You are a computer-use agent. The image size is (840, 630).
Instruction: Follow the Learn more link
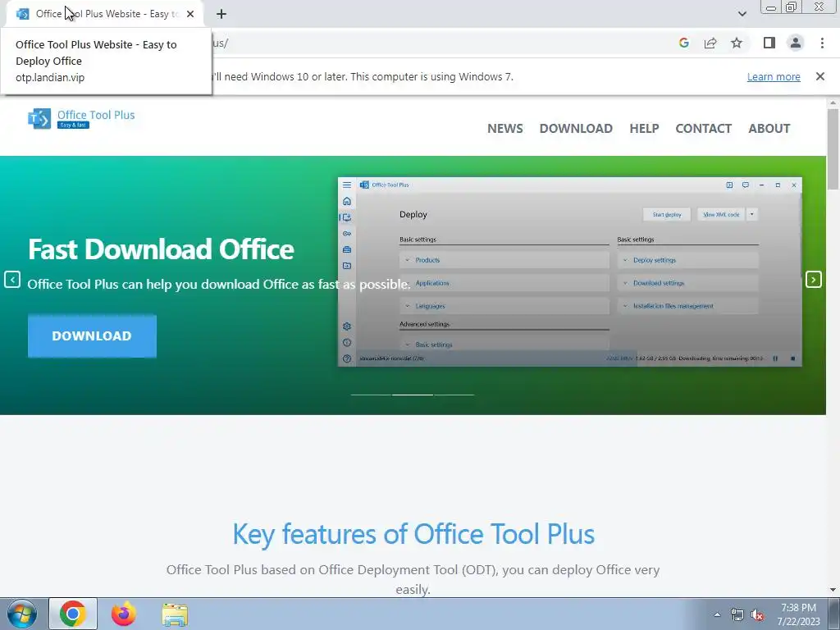[x=774, y=76]
